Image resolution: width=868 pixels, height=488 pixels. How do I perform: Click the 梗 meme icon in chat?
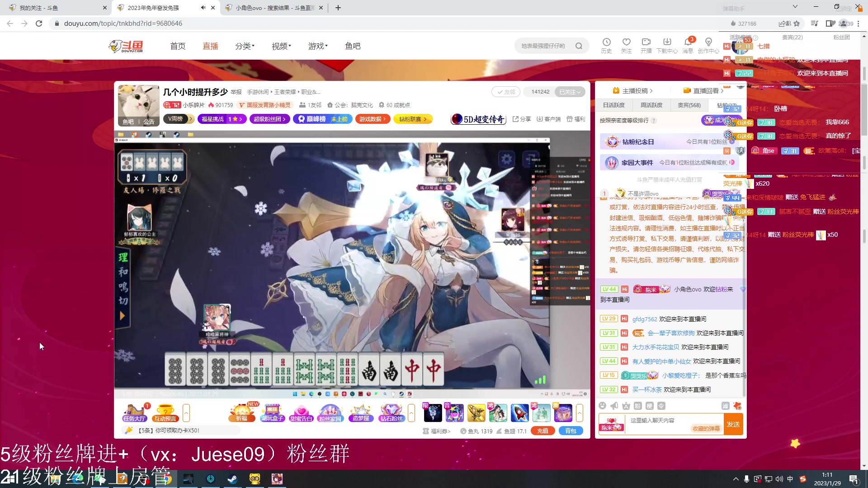pos(649,406)
